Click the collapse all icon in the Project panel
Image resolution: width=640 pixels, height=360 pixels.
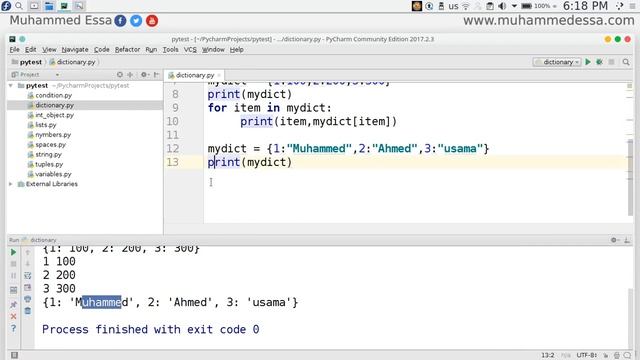coord(130,75)
